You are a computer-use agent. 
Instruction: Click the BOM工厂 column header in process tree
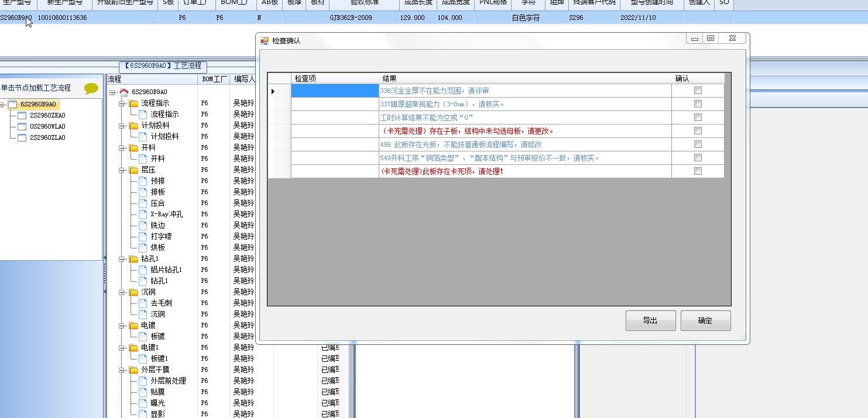click(x=215, y=79)
